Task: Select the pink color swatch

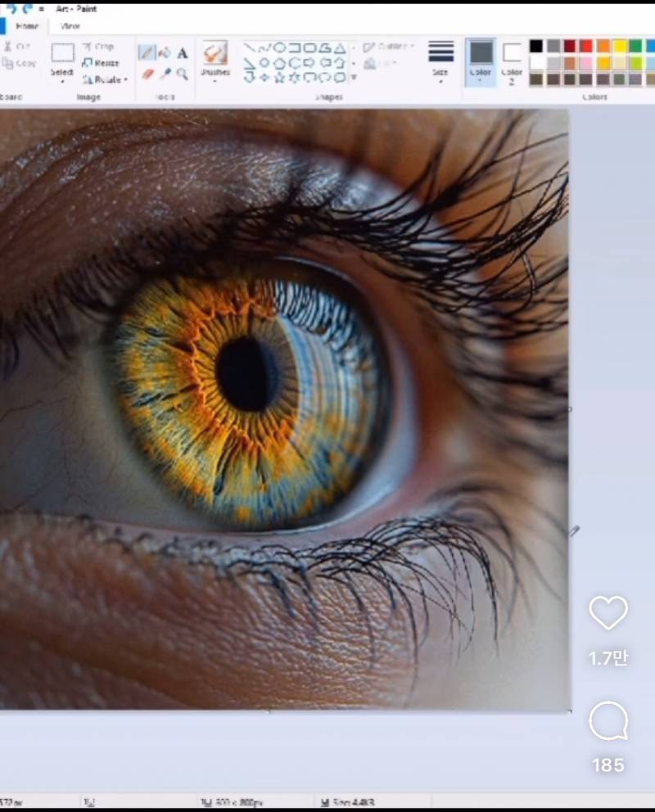Action: (586, 63)
